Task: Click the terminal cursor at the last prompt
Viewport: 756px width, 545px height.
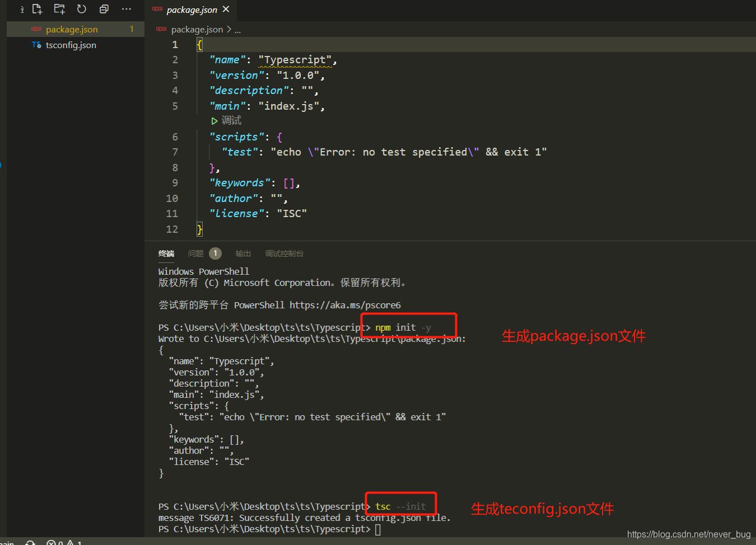Action: tap(378, 529)
